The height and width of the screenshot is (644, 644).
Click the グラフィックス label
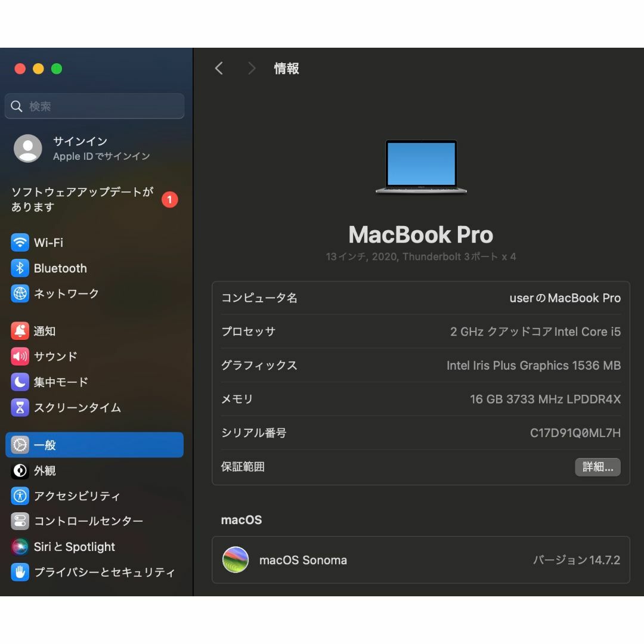[x=259, y=365]
